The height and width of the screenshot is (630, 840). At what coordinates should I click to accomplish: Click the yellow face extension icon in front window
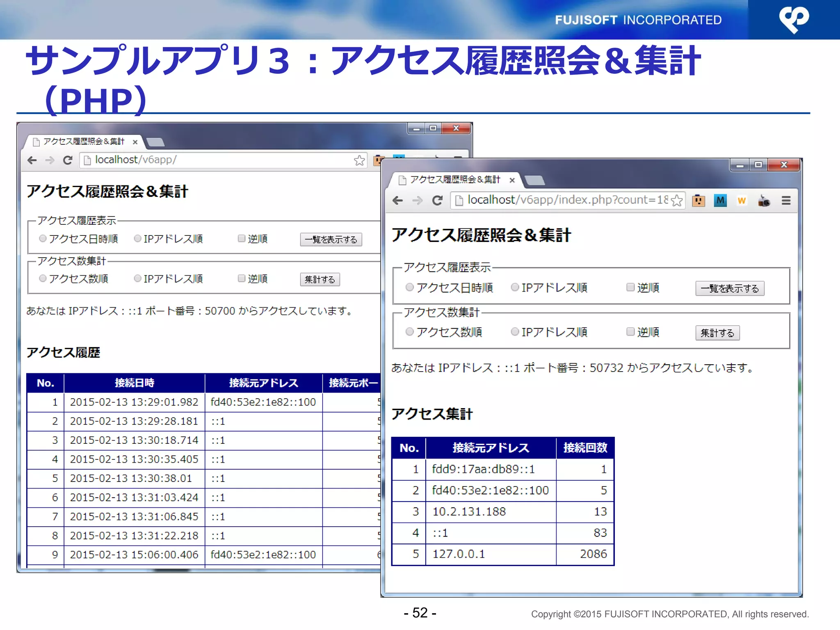698,201
